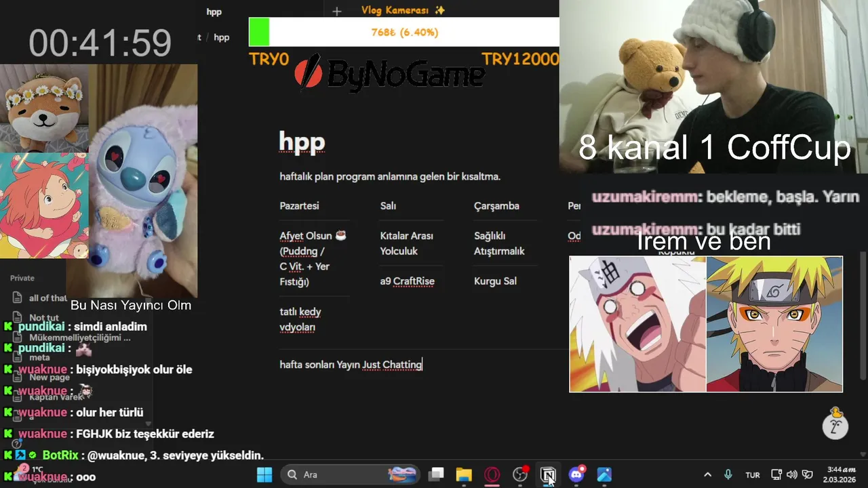Click the 'Çarşamba' column header
The width and height of the screenshot is (868, 488).
click(x=496, y=206)
